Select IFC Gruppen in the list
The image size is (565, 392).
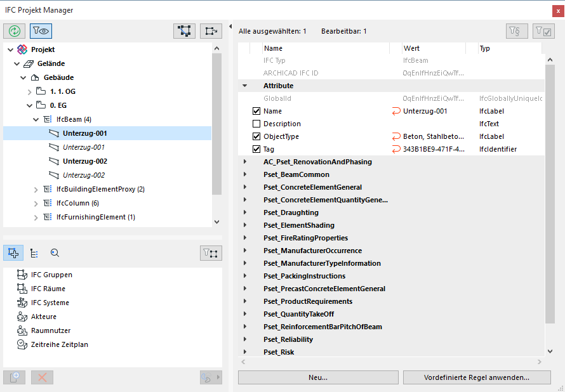coord(51,275)
